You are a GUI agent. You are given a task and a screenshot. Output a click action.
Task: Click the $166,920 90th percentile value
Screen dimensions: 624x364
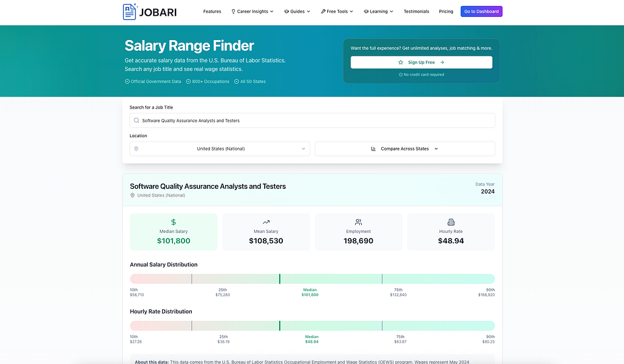click(x=486, y=295)
